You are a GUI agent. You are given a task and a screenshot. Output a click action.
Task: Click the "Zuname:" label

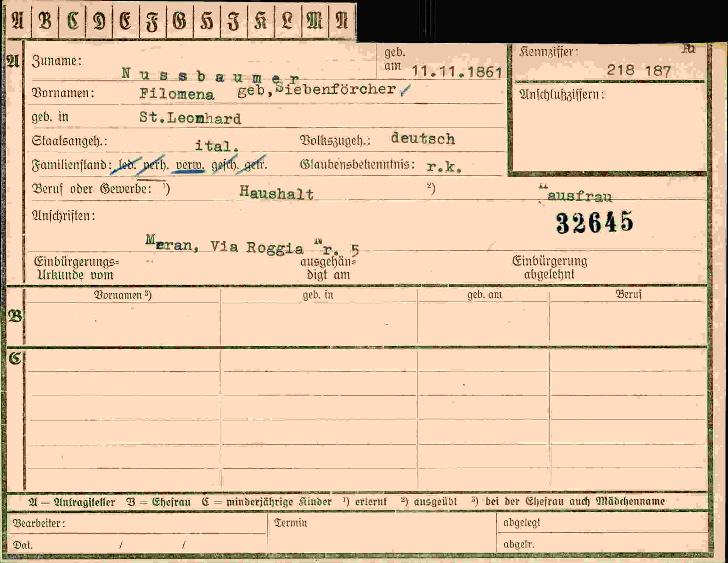click(57, 61)
